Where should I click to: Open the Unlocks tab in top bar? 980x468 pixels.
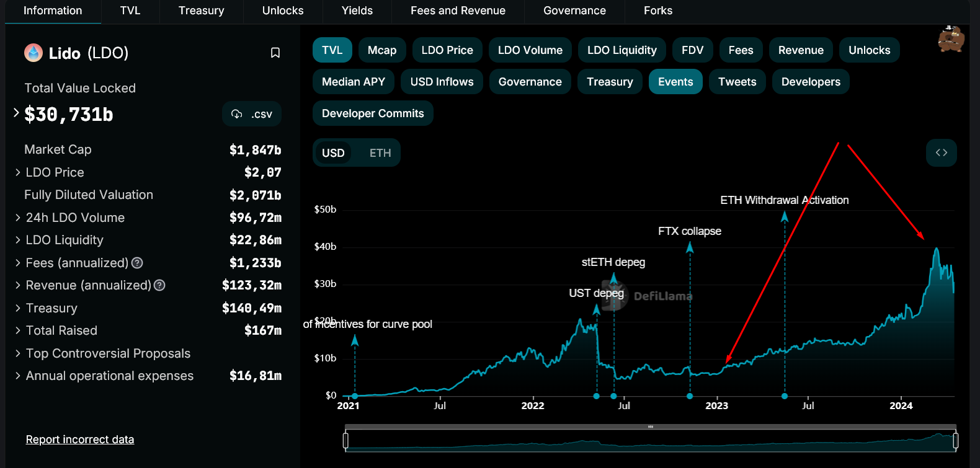(x=283, y=11)
